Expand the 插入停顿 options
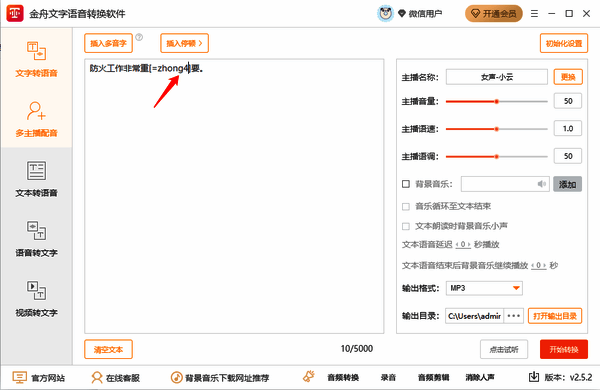The height and width of the screenshot is (390, 600). coord(184,43)
